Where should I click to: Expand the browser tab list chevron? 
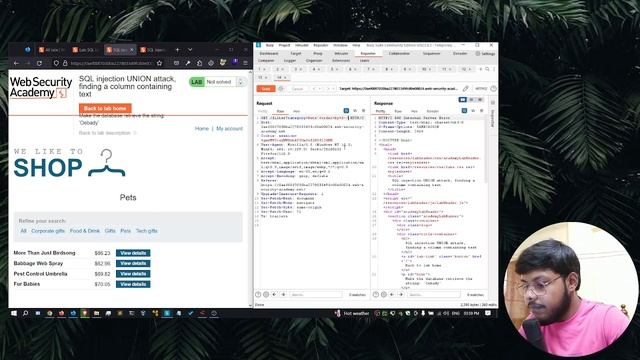pos(190,50)
